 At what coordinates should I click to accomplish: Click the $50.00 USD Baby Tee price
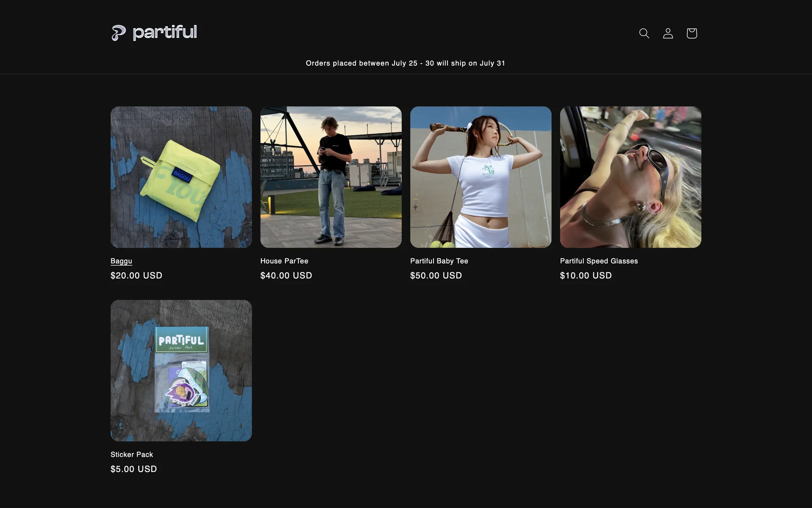(x=436, y=276)
